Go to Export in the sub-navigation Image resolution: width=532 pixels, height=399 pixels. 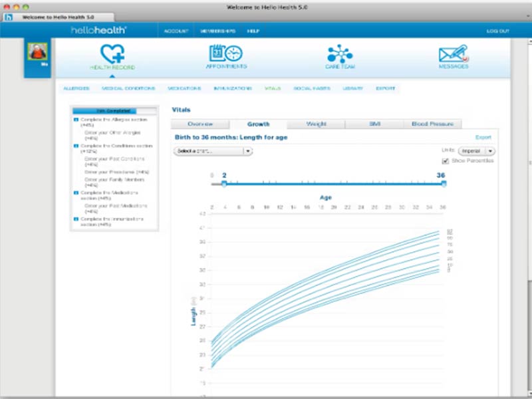386,88
